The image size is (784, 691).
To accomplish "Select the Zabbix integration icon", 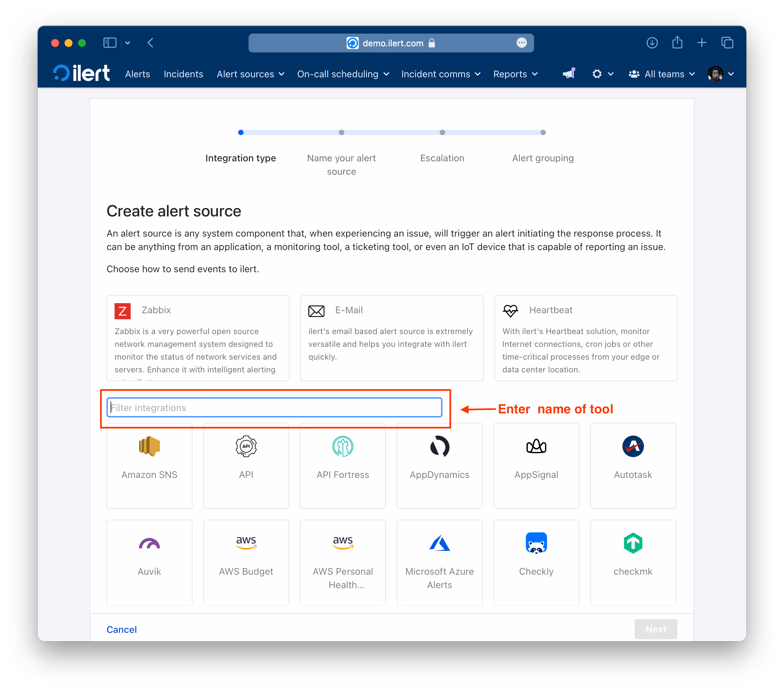I will click(x=123, y=311).
